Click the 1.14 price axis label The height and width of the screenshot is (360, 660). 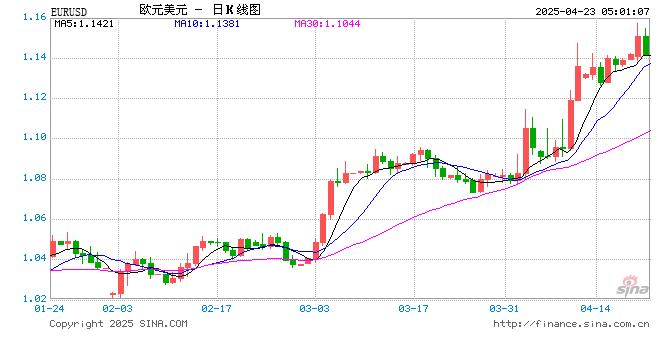tap(35, 57)
